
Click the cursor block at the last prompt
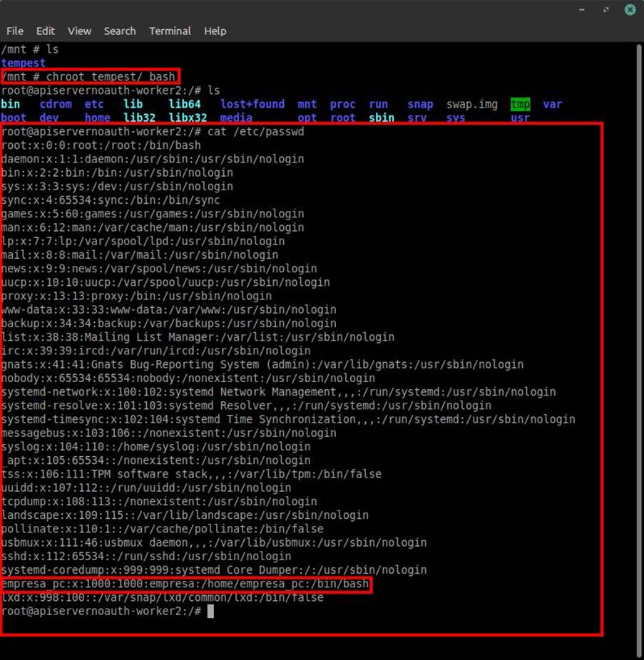(210, 612)
